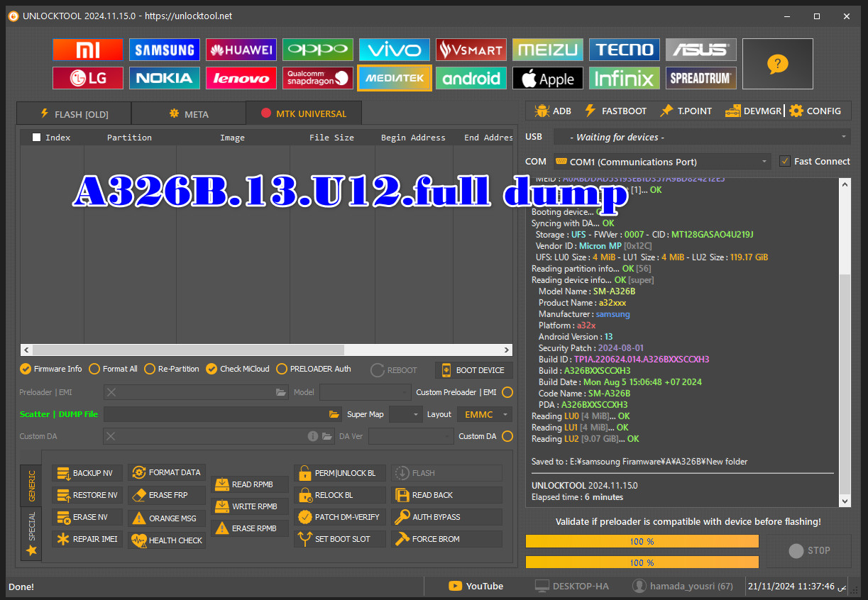Screen dimensions: 868x600
Task: Enable the Re-Partition option
Action: pos(172,369)
